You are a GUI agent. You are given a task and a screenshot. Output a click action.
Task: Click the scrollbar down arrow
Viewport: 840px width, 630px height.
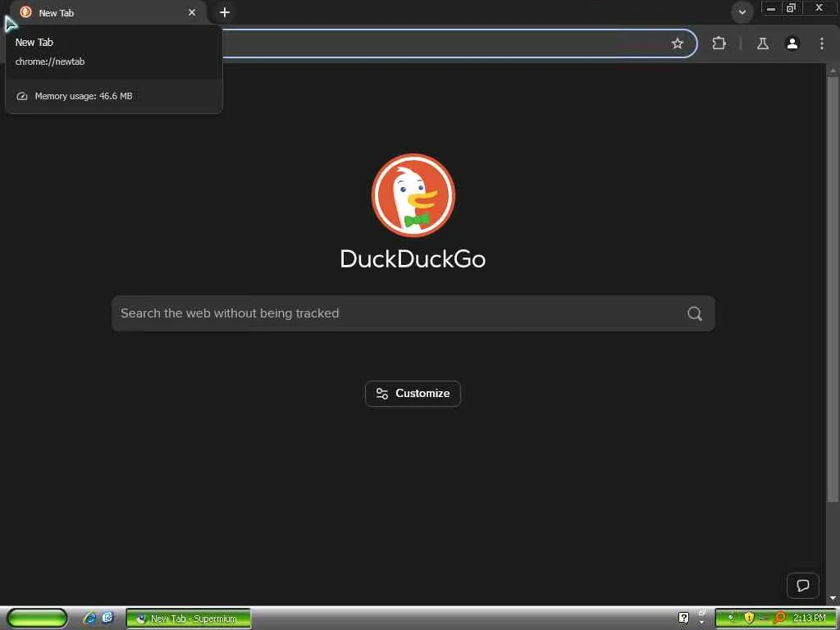[832, 598]
